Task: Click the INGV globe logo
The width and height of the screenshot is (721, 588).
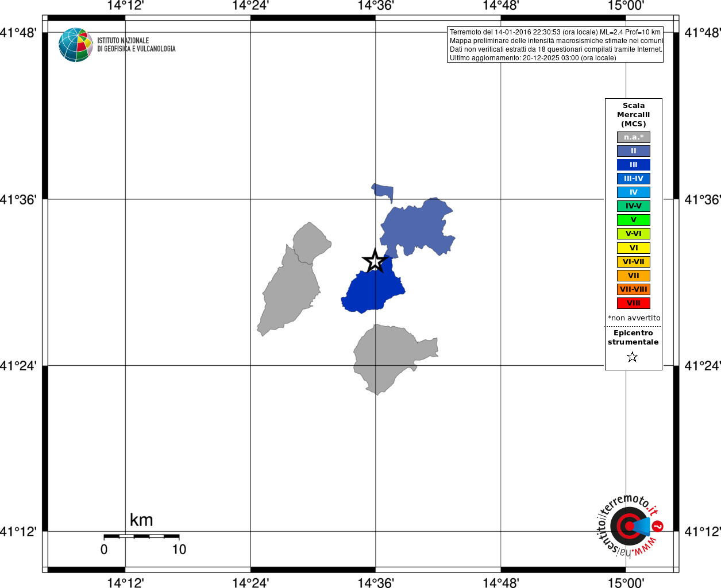Action: click(76, 45)
